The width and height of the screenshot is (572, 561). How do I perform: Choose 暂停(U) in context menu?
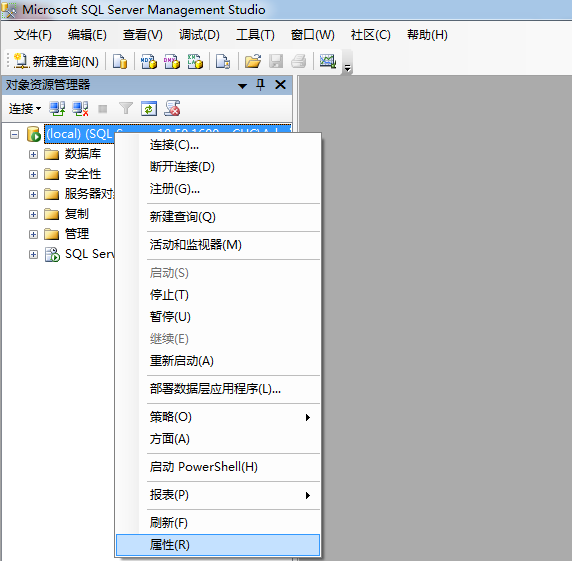pos(218,317)
